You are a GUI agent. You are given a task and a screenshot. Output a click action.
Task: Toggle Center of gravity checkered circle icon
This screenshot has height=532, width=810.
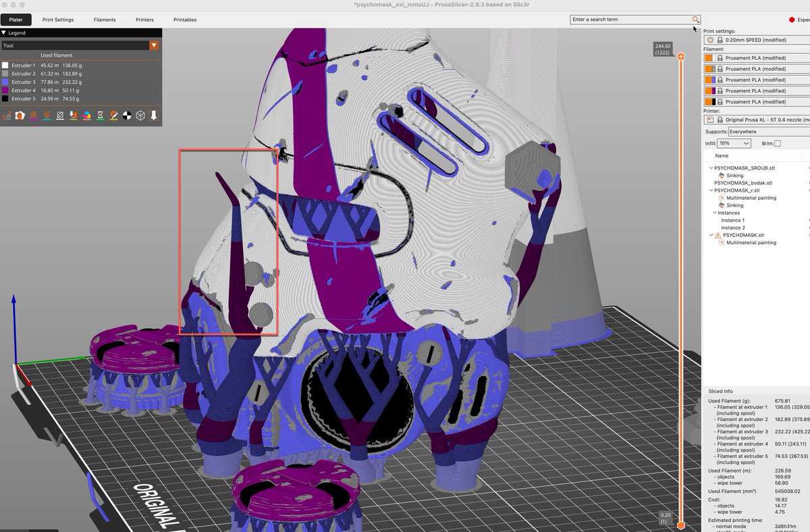pos(127,116)
